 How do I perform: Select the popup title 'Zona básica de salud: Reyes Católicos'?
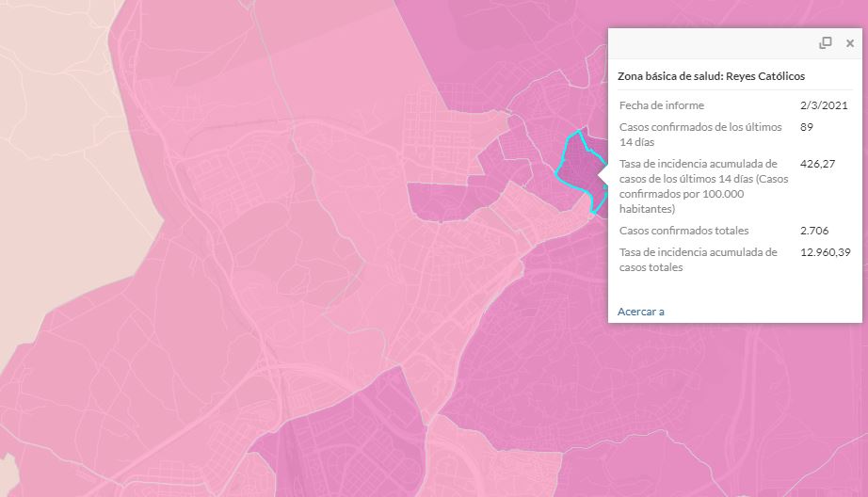712,76
